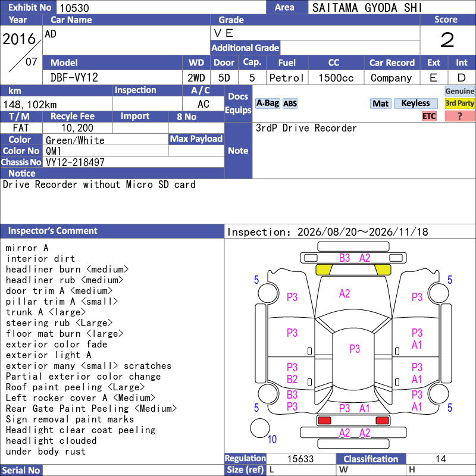
Task: Click the Serial No label
Action: coord(21,470)
